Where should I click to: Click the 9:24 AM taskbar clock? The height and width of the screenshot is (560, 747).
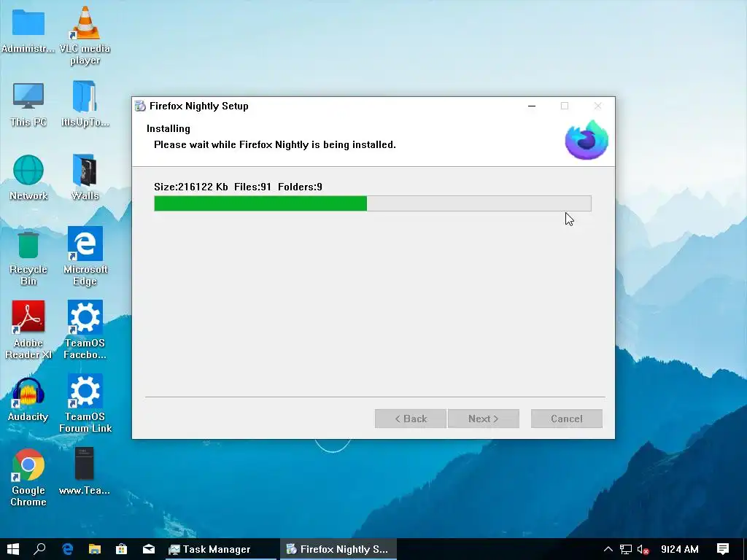point(679,549)
